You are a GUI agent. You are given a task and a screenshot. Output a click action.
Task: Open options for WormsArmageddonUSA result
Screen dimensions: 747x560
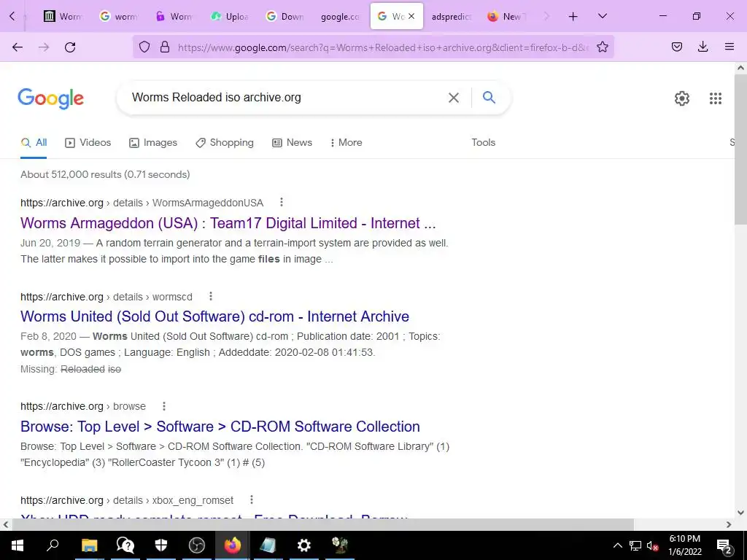[282, 203]
